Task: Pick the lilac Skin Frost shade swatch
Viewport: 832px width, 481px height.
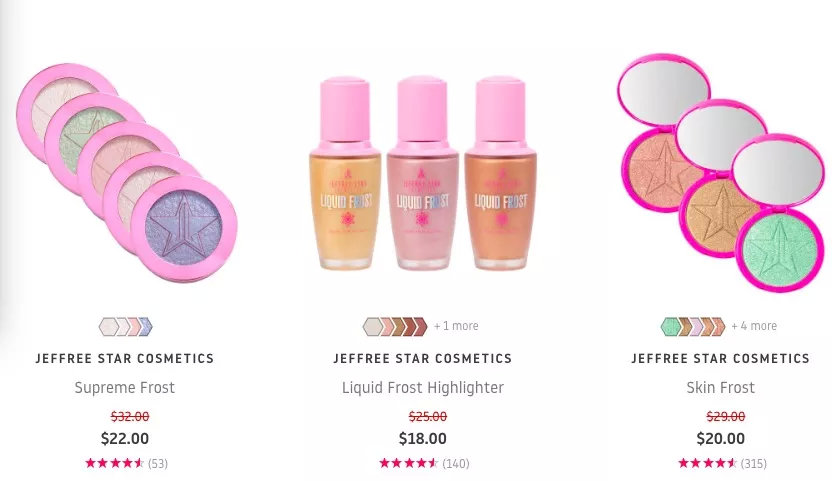Action: 698,327
